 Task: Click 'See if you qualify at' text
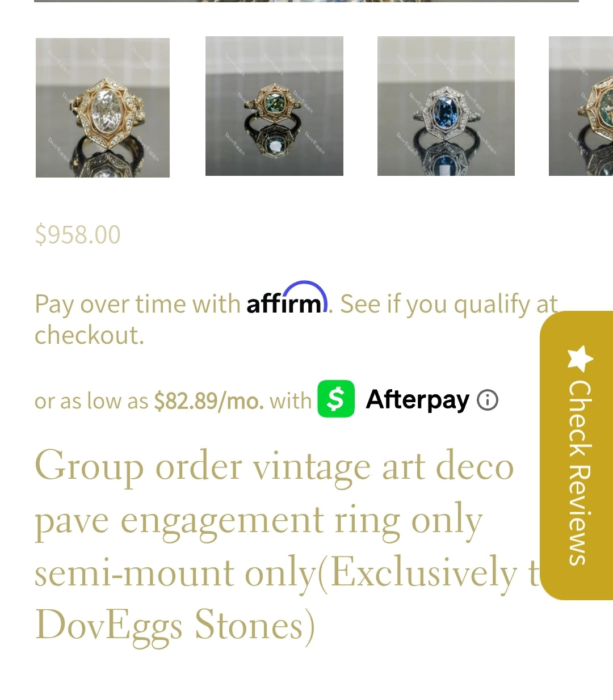pos(449,304)
